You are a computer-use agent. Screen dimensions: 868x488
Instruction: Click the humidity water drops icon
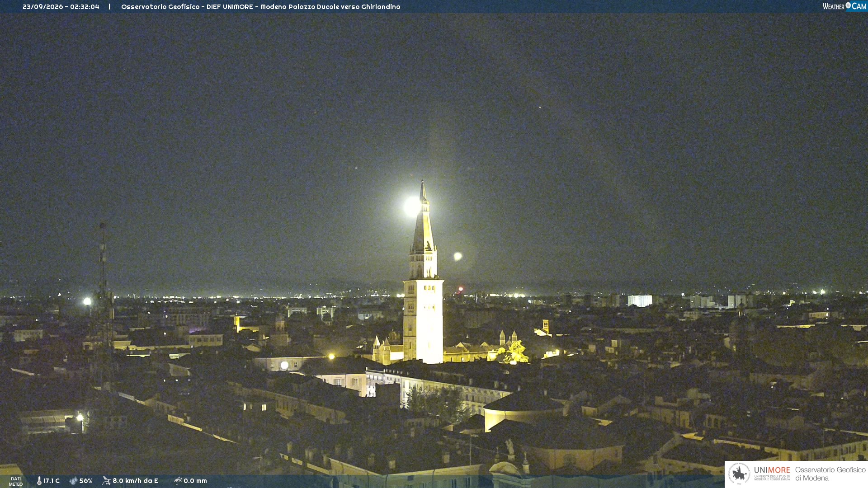(73, 481)
